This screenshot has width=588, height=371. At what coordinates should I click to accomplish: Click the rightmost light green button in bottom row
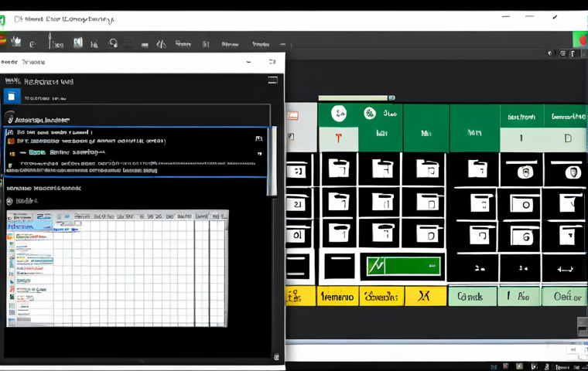pos(564,297)
